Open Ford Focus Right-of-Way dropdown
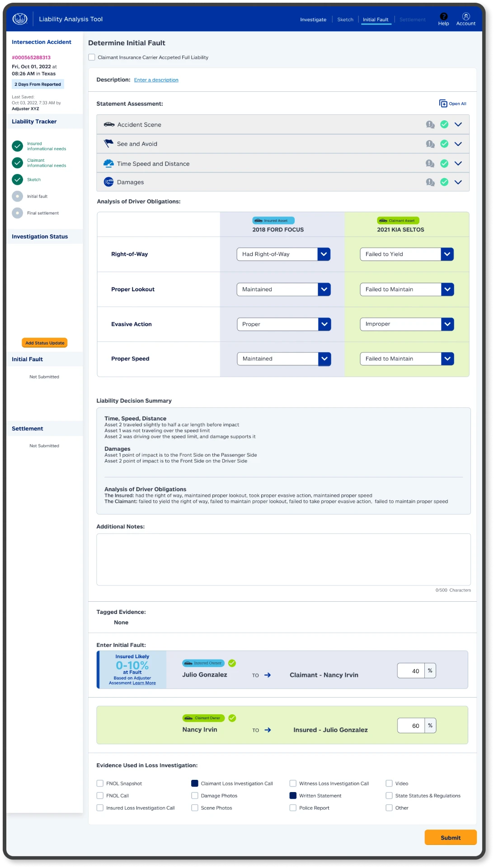The width and height of the screenshot is (494, 868). click(x=283, y=254)
